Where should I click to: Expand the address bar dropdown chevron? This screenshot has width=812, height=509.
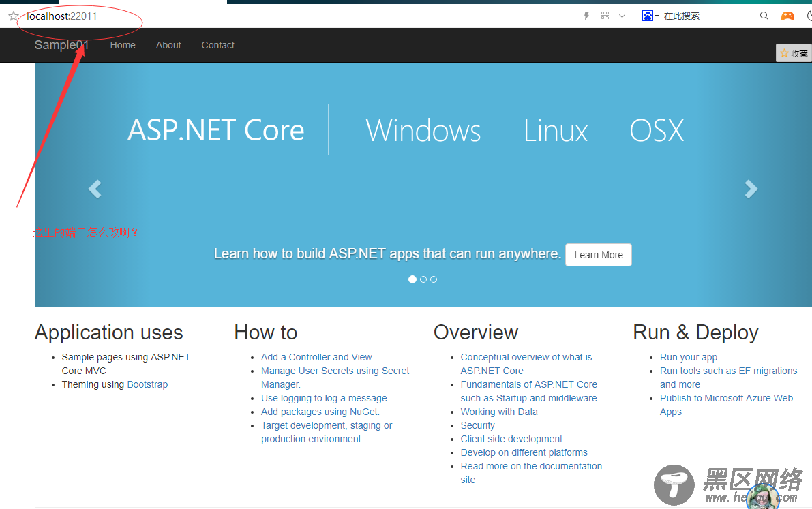(x=622, y=16)
